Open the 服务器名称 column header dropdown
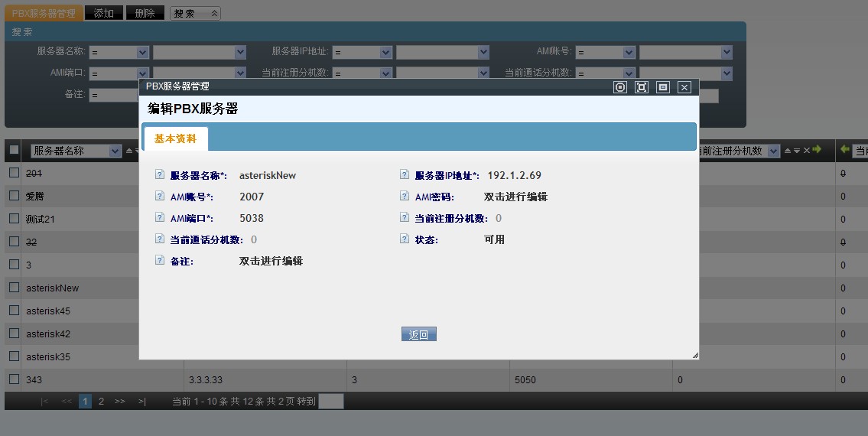This screenshot has height=436, width=868. pyautogui.click(x=115, y=151)
